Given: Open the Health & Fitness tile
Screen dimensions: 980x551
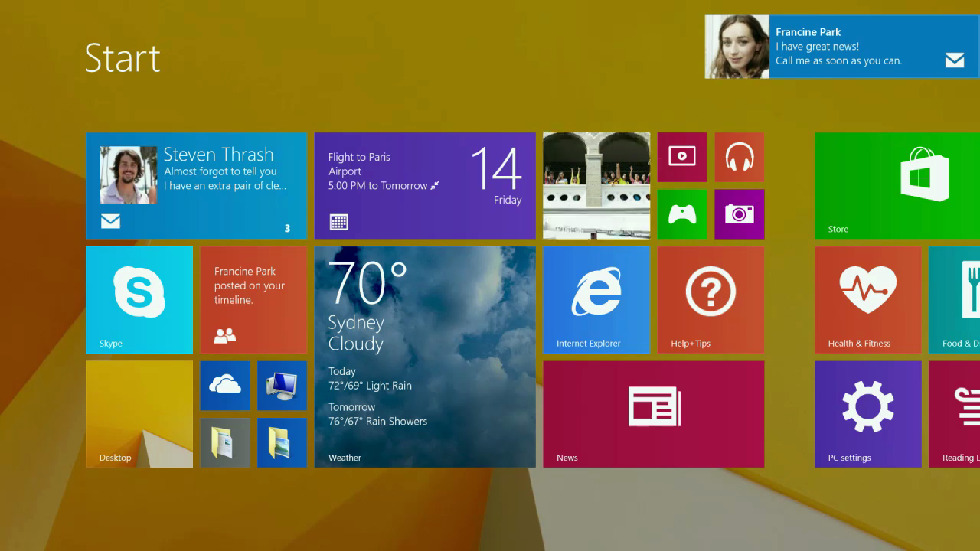Looking at the screenshot, I should pyautogui.click(x=868, y=300).
